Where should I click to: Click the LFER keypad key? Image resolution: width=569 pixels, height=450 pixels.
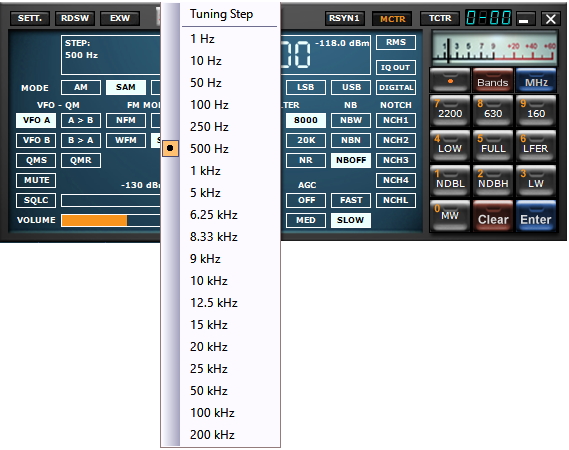(536, 146)
